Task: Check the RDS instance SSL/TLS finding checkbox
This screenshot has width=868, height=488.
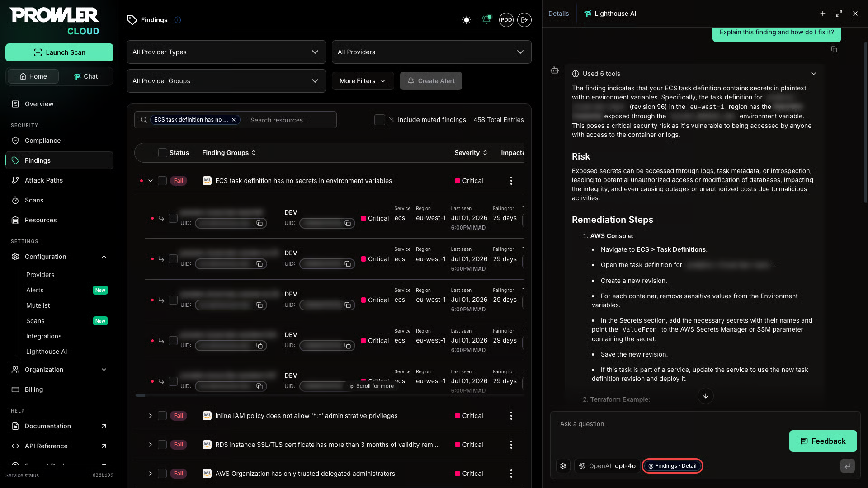Action: (x=162, y=445)
